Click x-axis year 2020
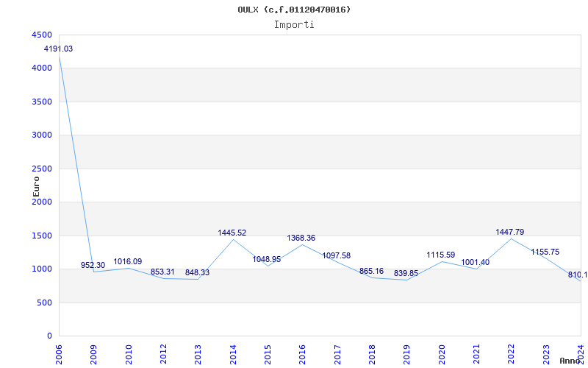 (x=442, y=355)
